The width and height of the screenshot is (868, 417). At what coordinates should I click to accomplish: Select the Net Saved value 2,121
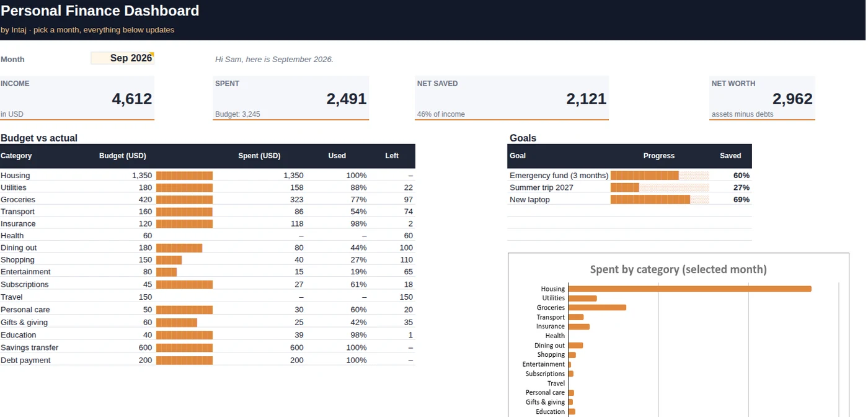click(587, 99)
